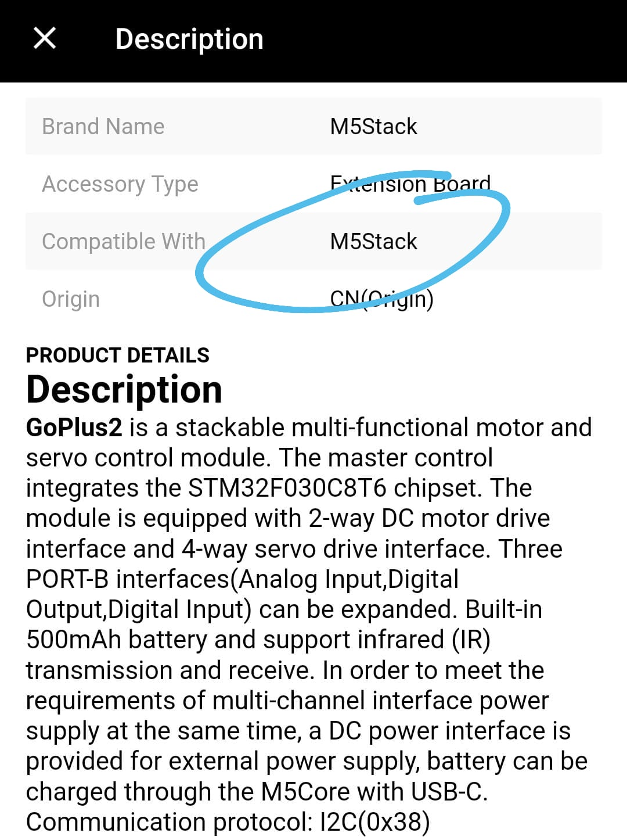Select the Origin label
The width and height of the screenshot is (627, 840).
click(71, 299)
